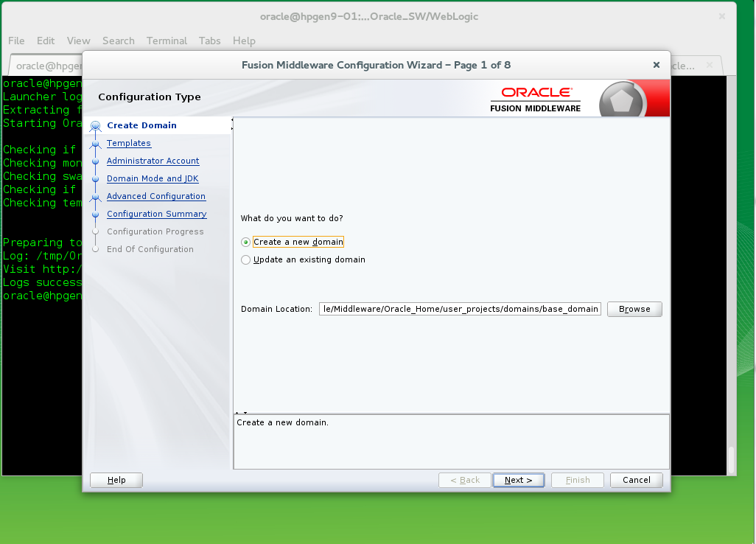756x544 pixels.
Task: Click the Create Domain step node icon
Action: (x=95, y=126)
